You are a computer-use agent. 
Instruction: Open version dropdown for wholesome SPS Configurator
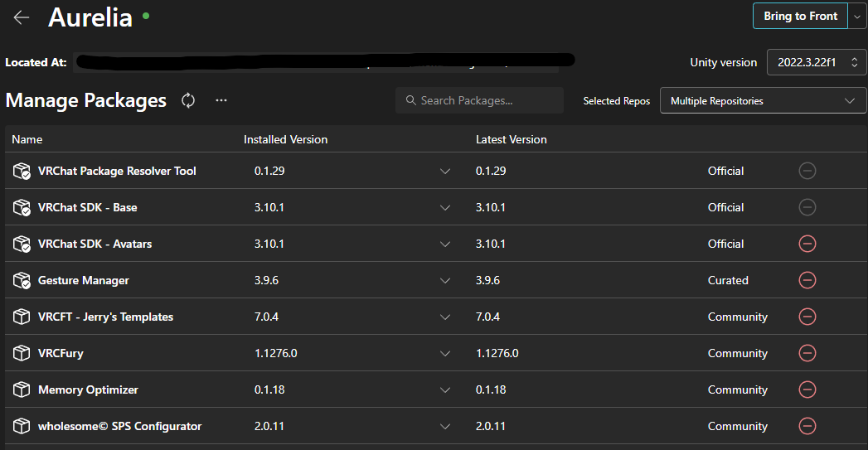[445, 427]
